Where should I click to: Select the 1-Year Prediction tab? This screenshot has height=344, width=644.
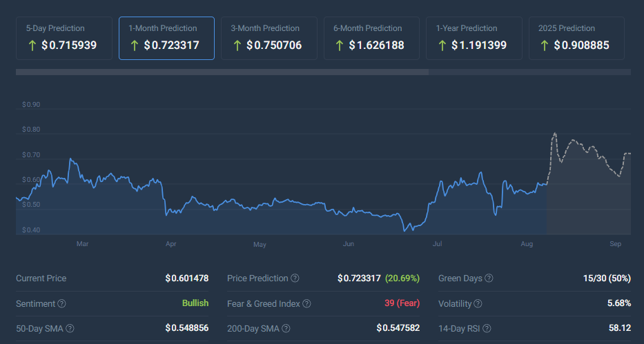click(474, 38)
